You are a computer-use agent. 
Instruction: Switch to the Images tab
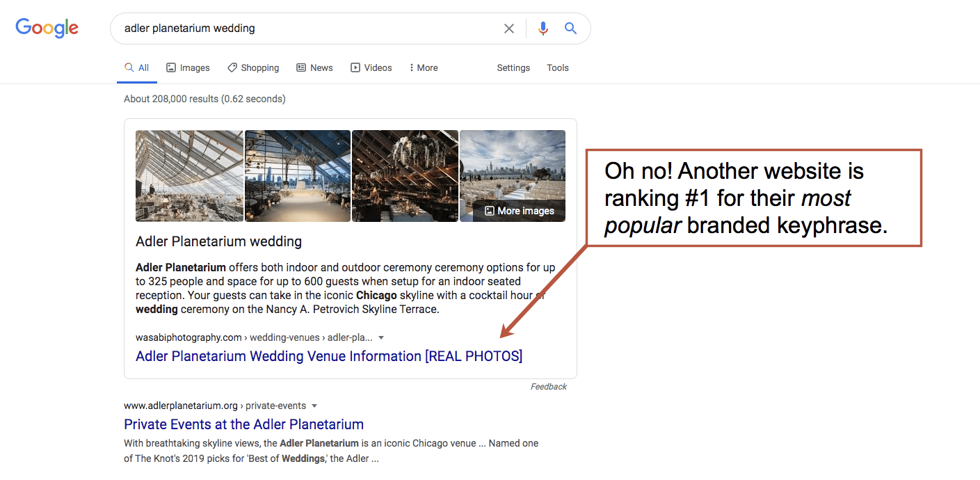(x=188, y=67)
